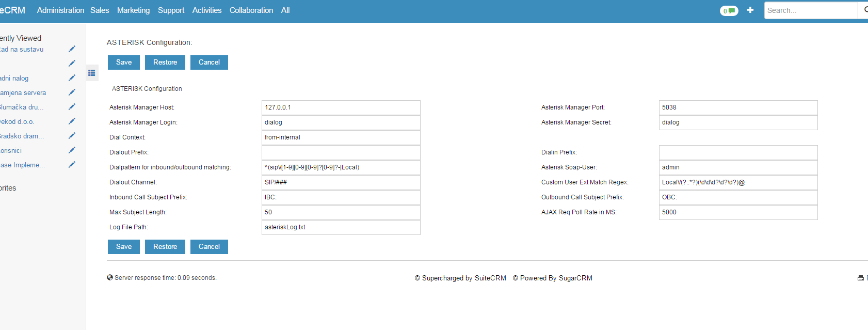Click the plus quick-create icon
Screen dimensions: 868x330
tap(750, 10)
